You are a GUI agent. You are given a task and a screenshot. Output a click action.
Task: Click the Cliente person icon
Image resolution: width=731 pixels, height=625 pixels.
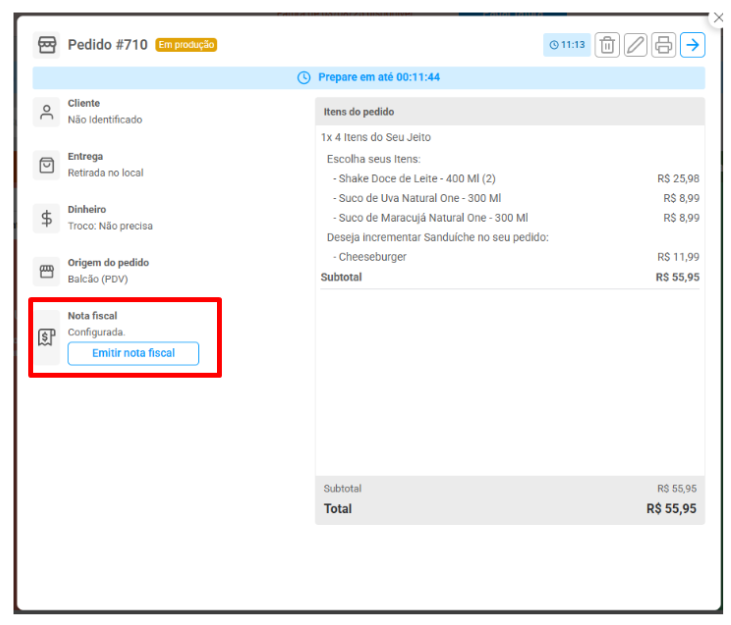tap(47, 112)
